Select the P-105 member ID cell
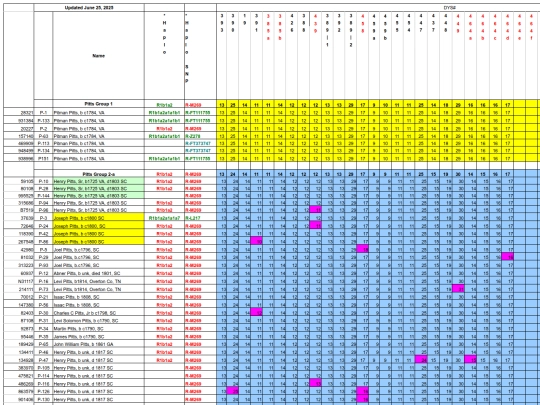Screen dimensions: 540x405 43,367
